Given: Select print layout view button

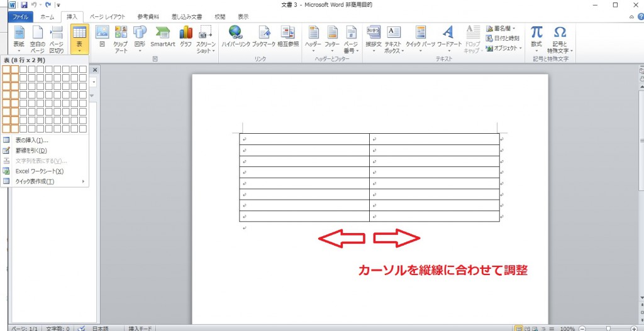Looking at the screenshot, I should coord(519,328).
